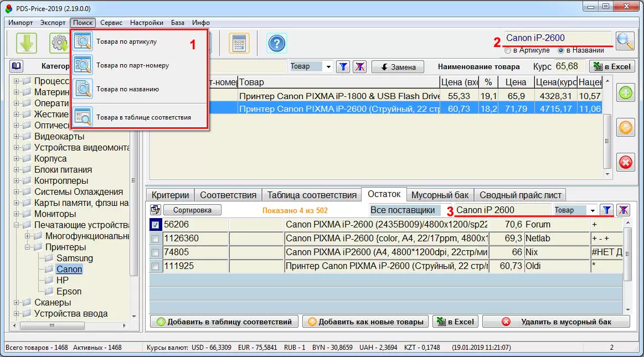The height and width of the screenshot is (357, 644).
Task: Uncheck the checkbox for item 56206
Action: [156, 225]
